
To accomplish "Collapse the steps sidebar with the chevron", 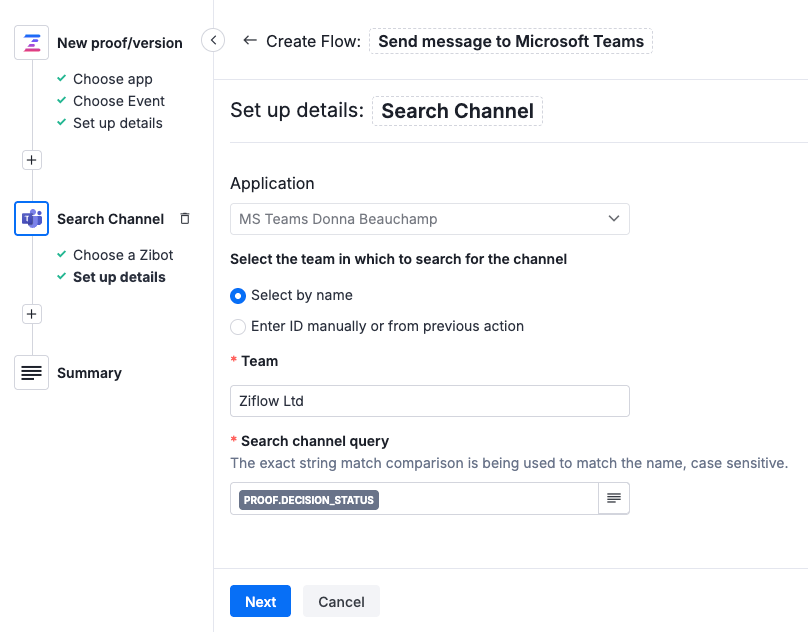I will [x=213, y=38].
